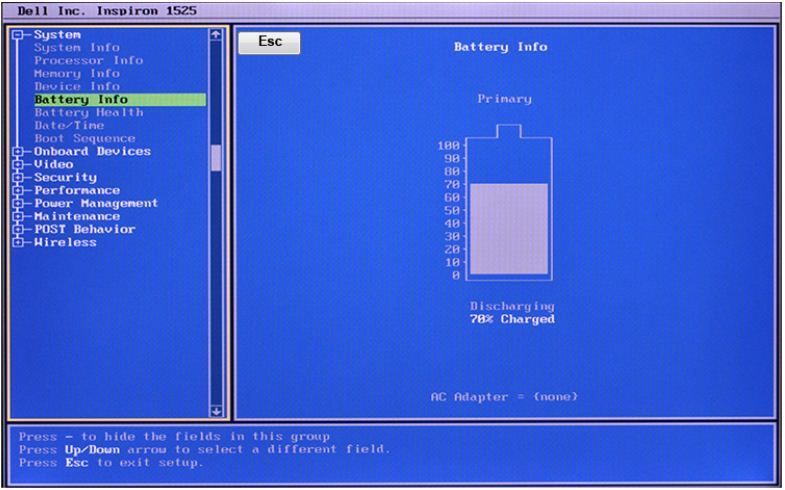The width and height of the screenshot is (785, 490).
Task: Click the tree scrollbar down arrow
Action: pyautogui.click(x=215, y=410)
